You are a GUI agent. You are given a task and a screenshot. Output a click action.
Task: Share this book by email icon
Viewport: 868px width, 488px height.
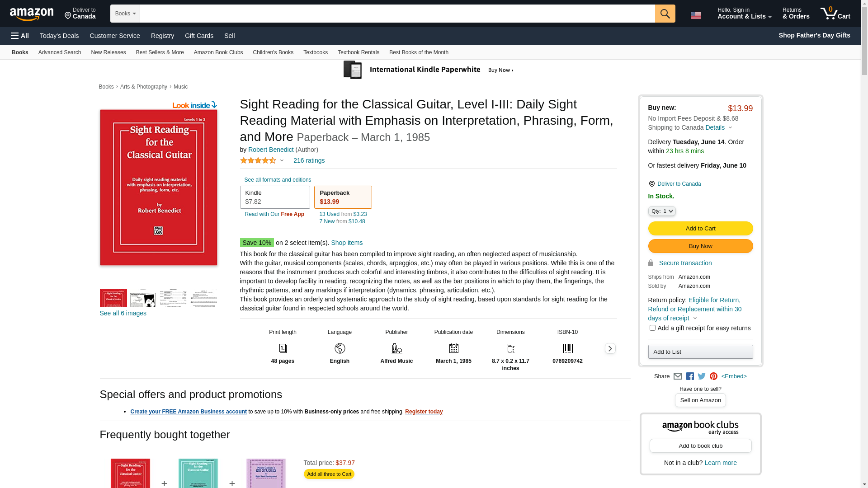[678, 376]
